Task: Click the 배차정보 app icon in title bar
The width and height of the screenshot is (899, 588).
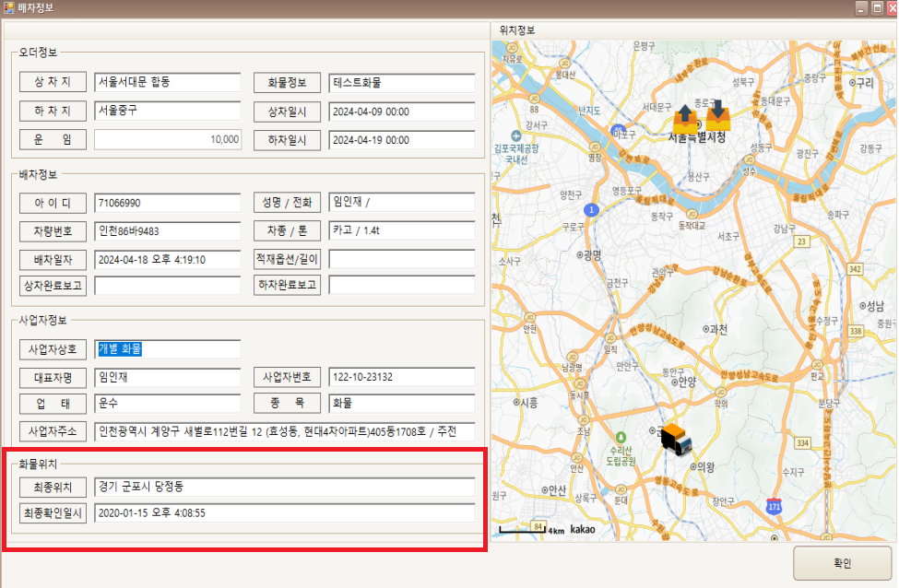Action: point(8,8)
